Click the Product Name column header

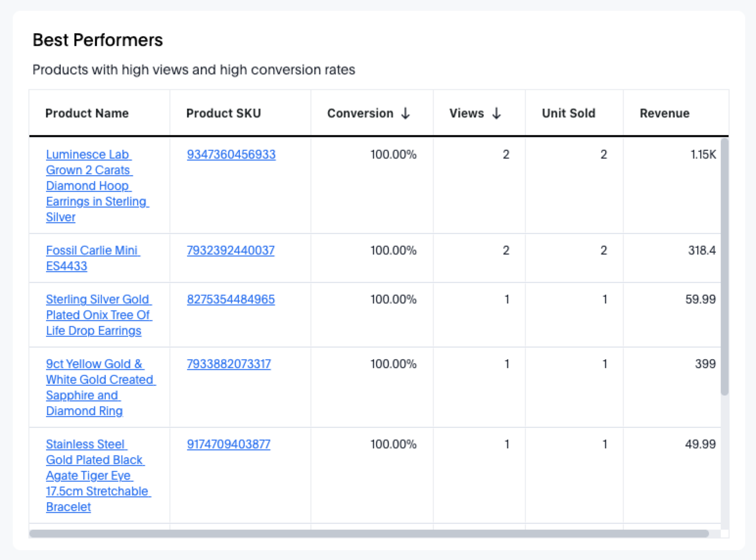(87, 114)
